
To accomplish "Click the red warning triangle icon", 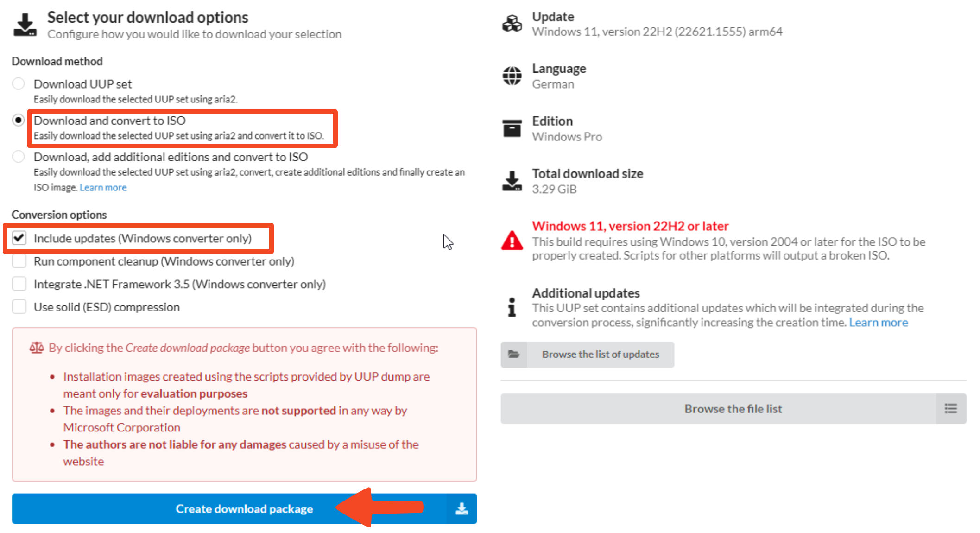I will click(512, 241).
